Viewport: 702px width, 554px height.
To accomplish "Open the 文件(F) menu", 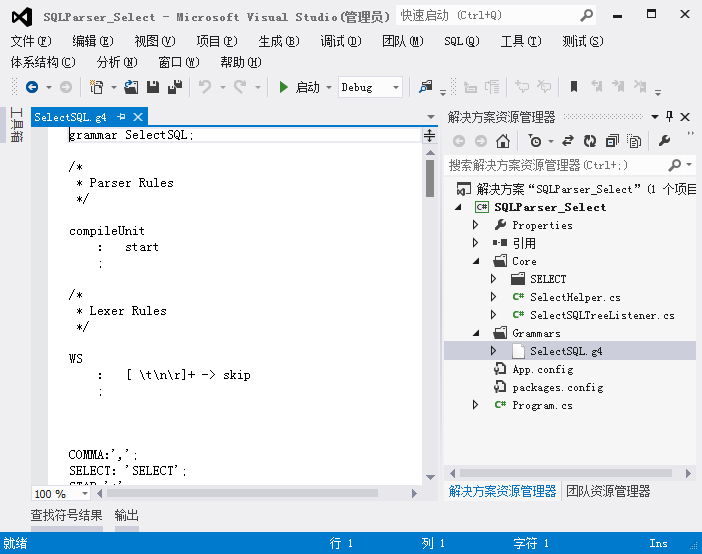I will [x=31, y=41].
